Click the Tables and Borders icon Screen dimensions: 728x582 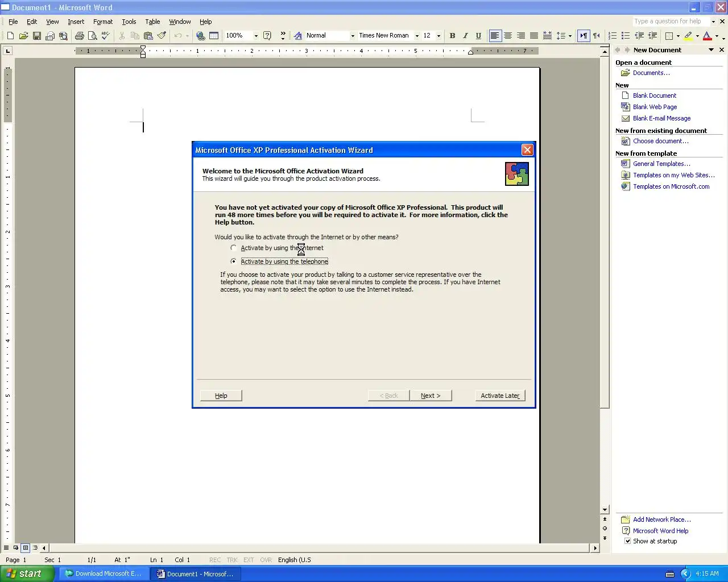click(214, 35)
